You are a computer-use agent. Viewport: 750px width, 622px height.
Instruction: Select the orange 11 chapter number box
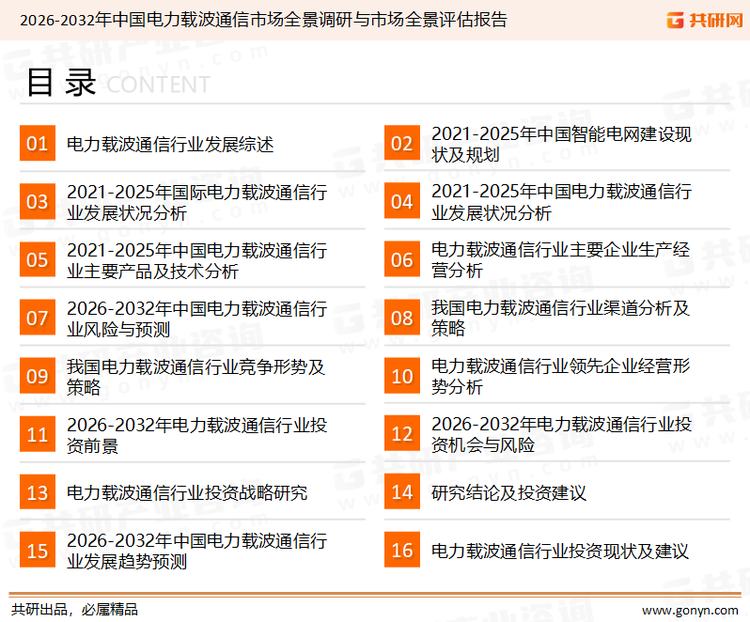click(37, 434)
